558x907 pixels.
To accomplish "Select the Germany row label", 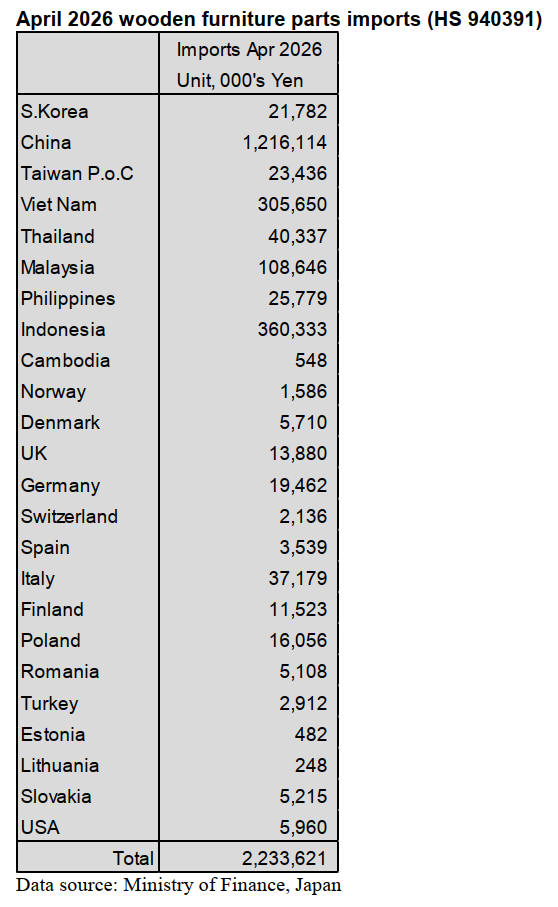I will coord(60,486).
